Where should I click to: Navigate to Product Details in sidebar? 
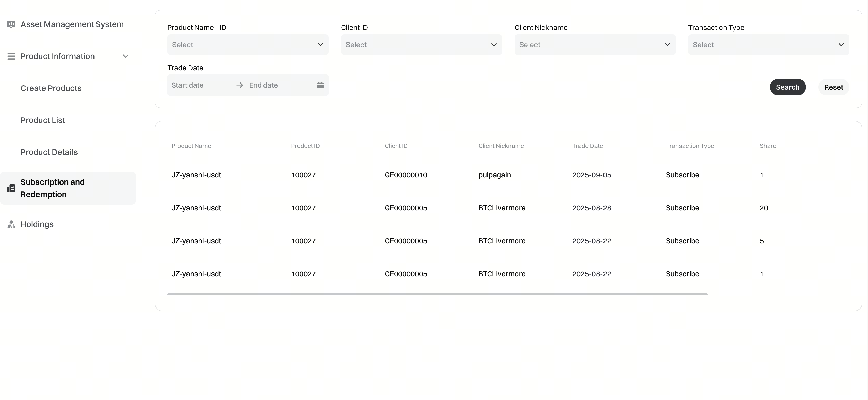(49, 152)
